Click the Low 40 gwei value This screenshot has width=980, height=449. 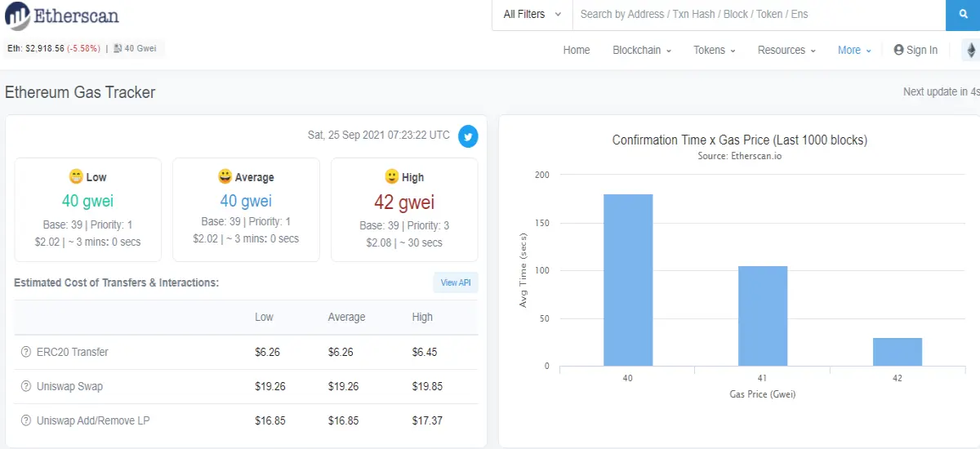[88, 201]
